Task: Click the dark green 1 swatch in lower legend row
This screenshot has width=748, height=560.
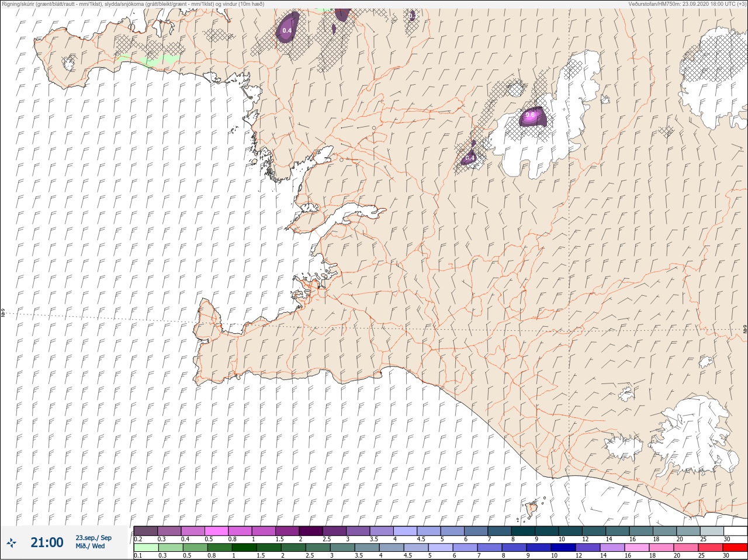Action: 244,548
